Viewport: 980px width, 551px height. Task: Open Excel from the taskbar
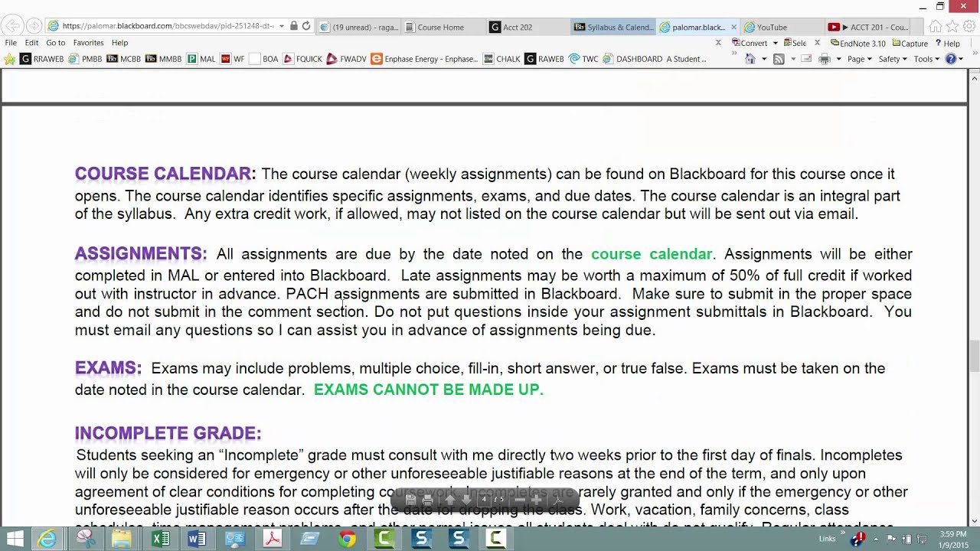coord(160,539)
